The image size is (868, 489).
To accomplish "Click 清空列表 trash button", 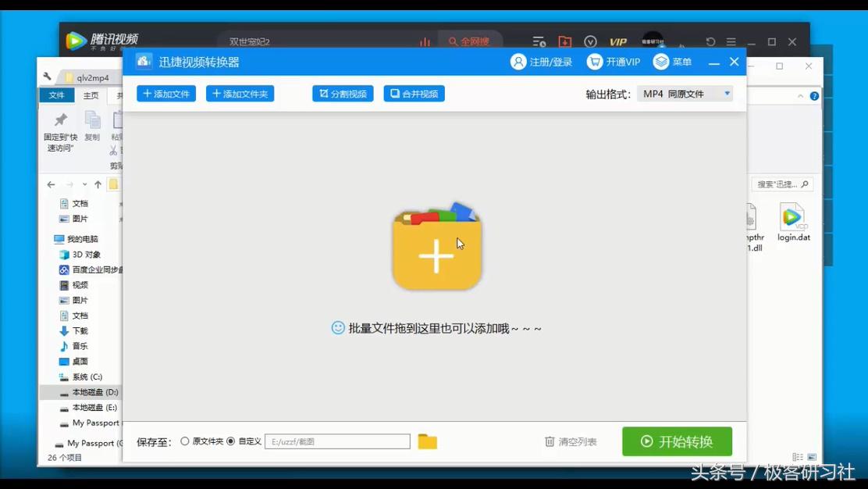I will pyautogui.click(x=571, y=441).
